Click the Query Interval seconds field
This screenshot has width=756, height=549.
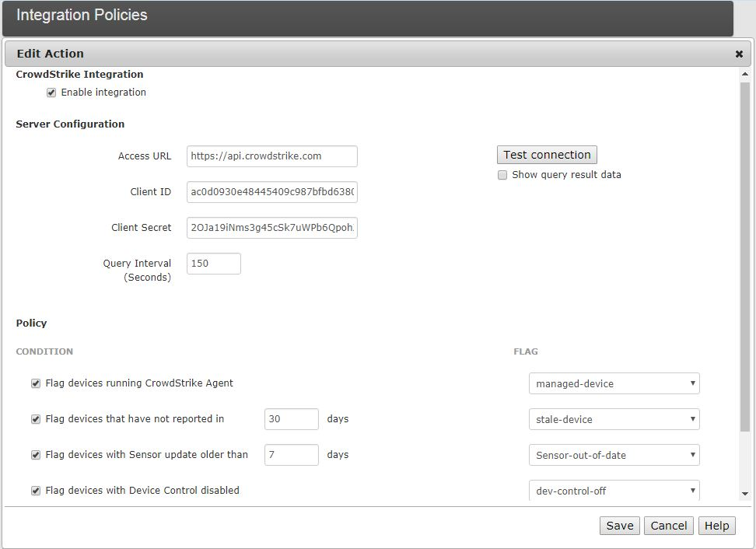point(214,264)
